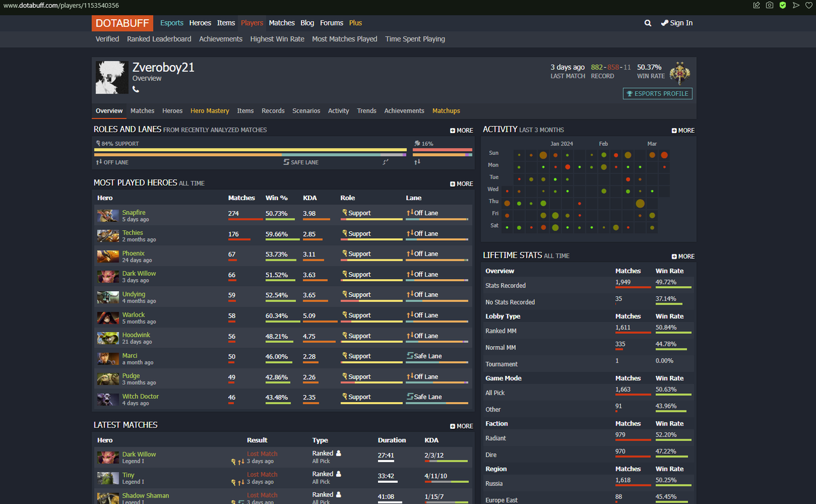This screenshot has height=504, width=816.
Task: Open the Phoenix hero portrait icon
Action: tap(108, 257)
